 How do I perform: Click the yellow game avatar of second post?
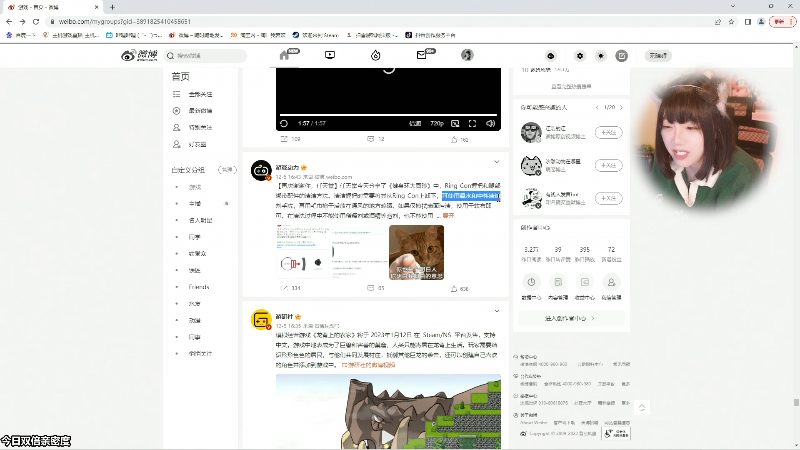261,319
